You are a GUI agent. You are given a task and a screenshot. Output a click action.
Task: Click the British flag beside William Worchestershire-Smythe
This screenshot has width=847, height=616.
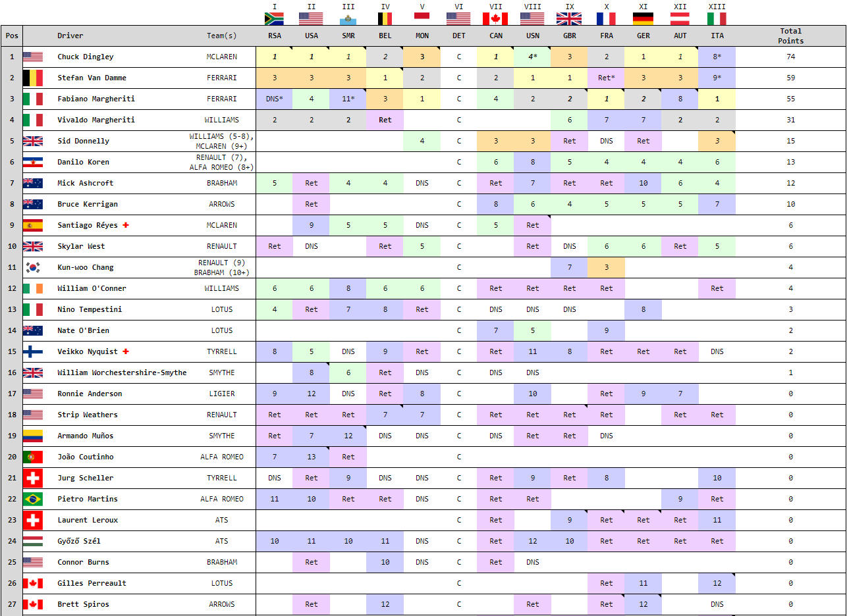pyautogui.click(x=33, y=372)
